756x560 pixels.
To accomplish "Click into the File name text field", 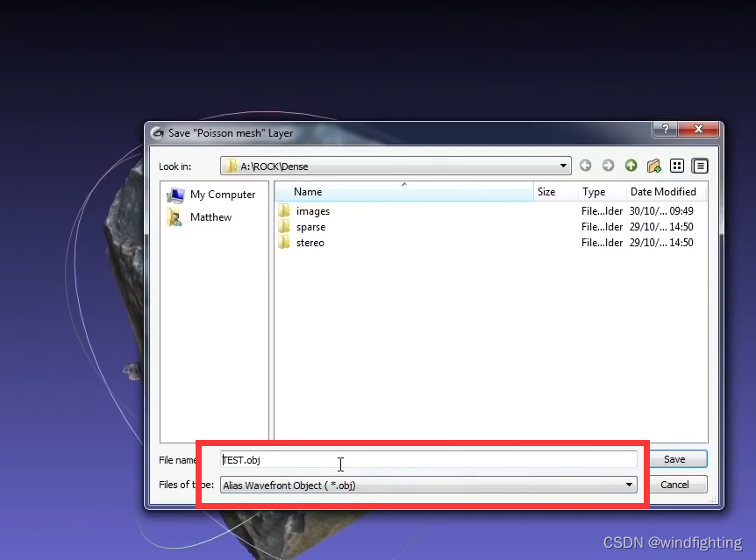I will click(429, 460).
